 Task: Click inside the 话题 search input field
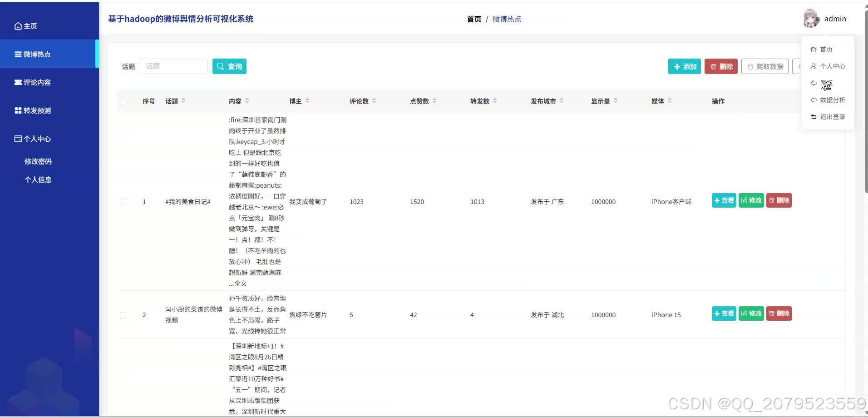pyautogui.click(x=174, y=66)
